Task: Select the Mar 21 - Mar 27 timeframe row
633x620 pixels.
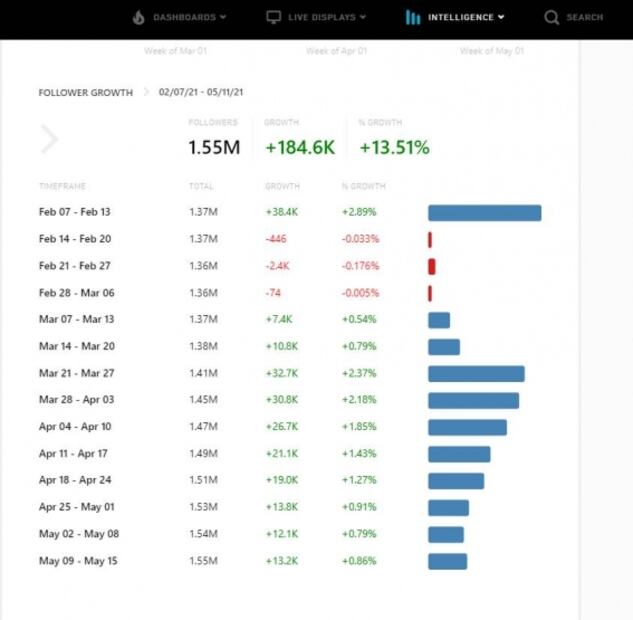Action: click(x=76, y=373)
